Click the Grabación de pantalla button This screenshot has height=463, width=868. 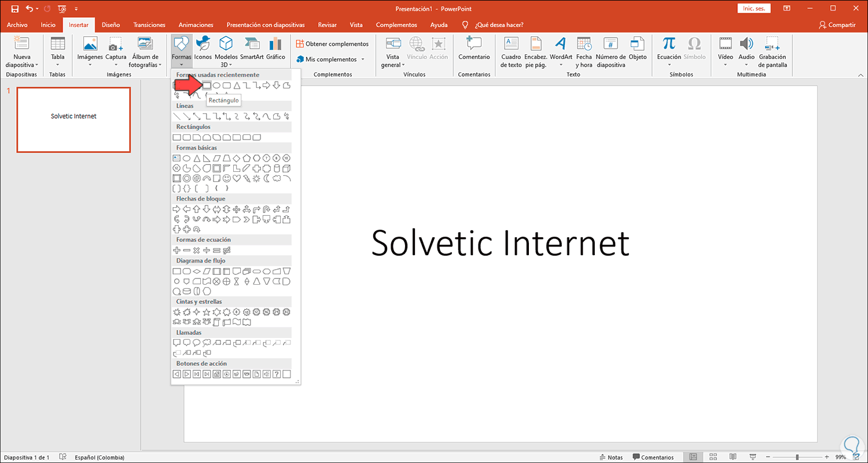[x=773, y=52]
